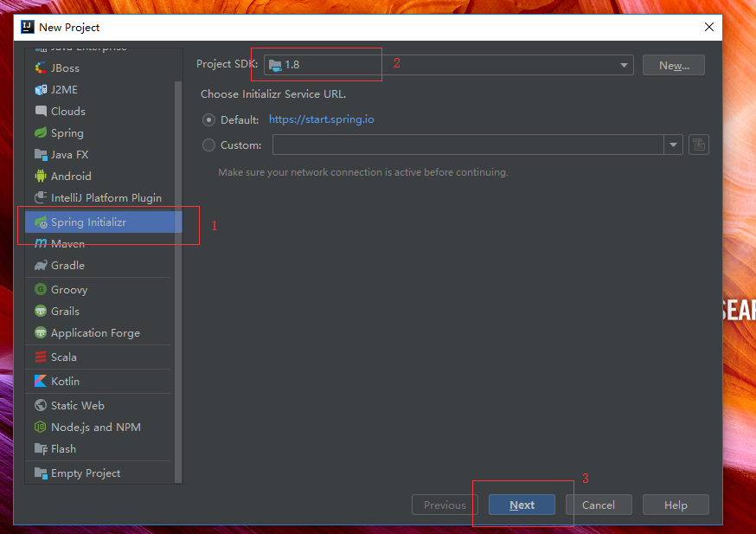
Task: Click the import icon beside Custom URL field
Action: click(699, 145)
